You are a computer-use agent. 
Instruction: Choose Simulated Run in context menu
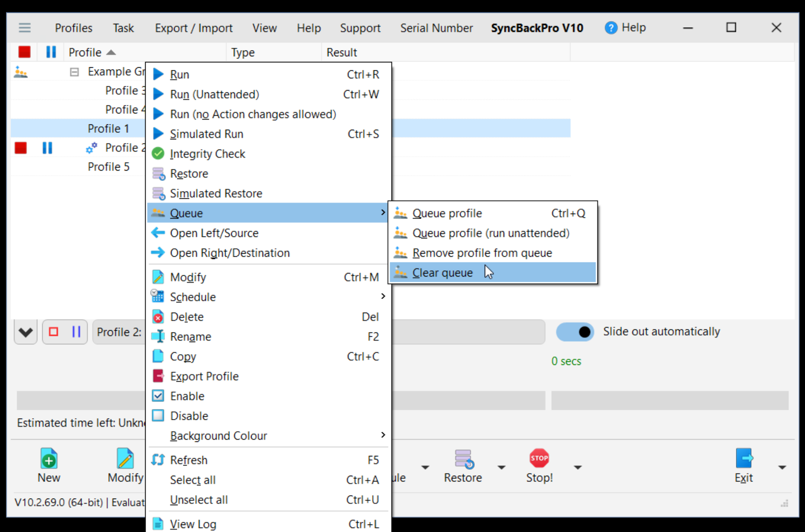[x=268, y=134]
